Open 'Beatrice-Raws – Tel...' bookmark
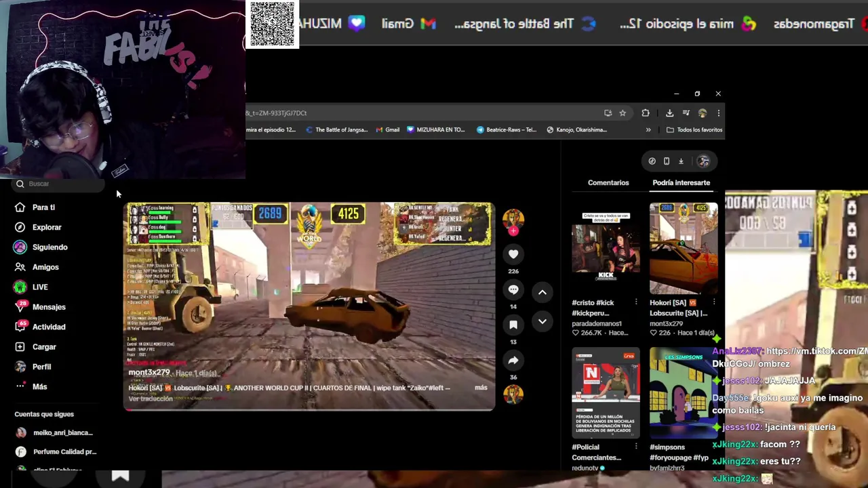This screenshot has height=488, width=868. (507, 130)
